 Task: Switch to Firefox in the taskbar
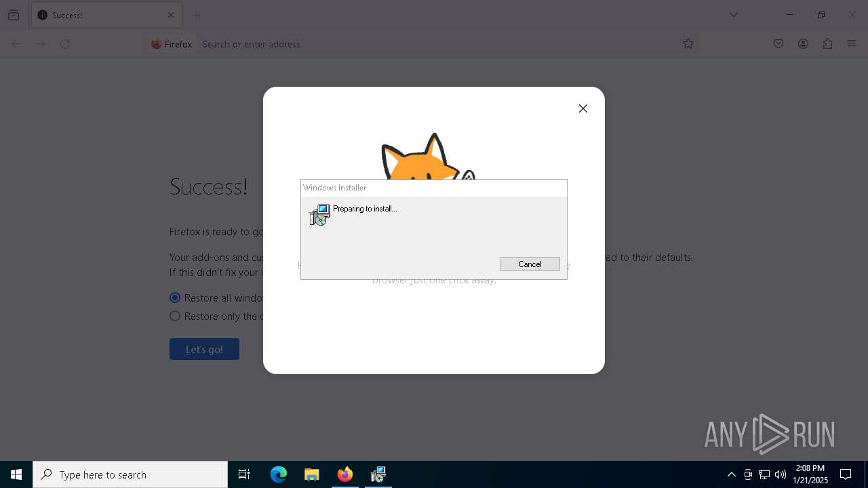(345, 474)
